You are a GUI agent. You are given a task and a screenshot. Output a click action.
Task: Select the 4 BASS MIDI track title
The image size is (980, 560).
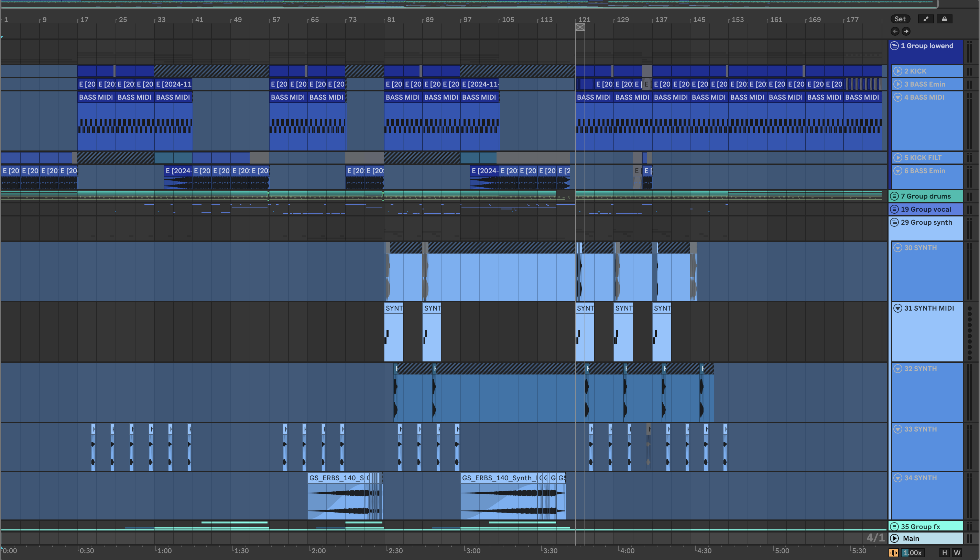[x=924, y=97]
